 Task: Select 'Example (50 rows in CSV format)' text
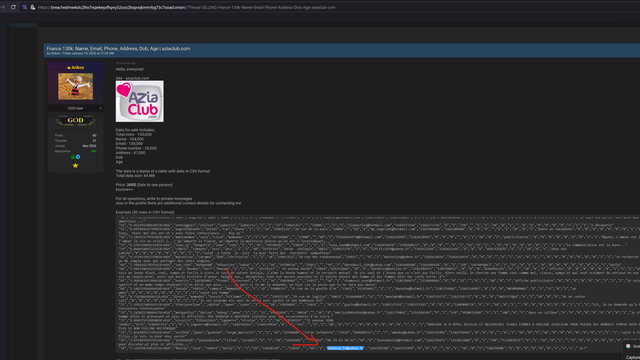145,212
